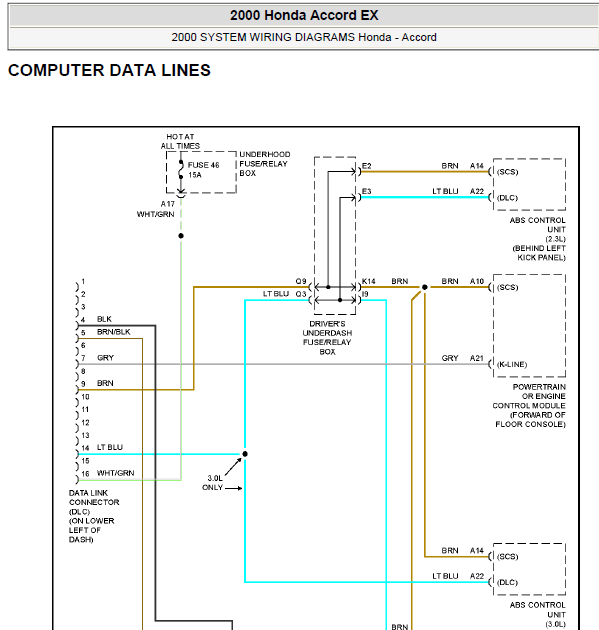Click the "(BEHIND LEFT KICK PANEL)" text

click(x=539, y=253)
